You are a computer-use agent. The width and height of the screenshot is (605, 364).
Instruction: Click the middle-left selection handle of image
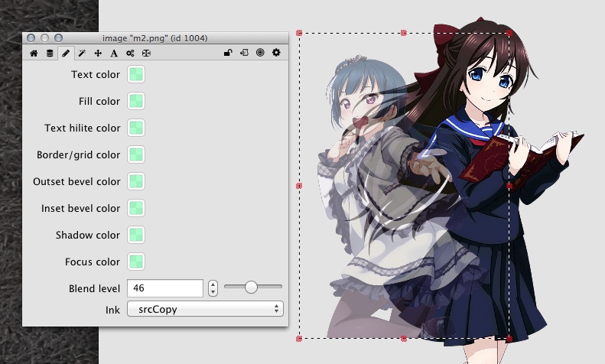pyautogui.click(x=299, y=186)
